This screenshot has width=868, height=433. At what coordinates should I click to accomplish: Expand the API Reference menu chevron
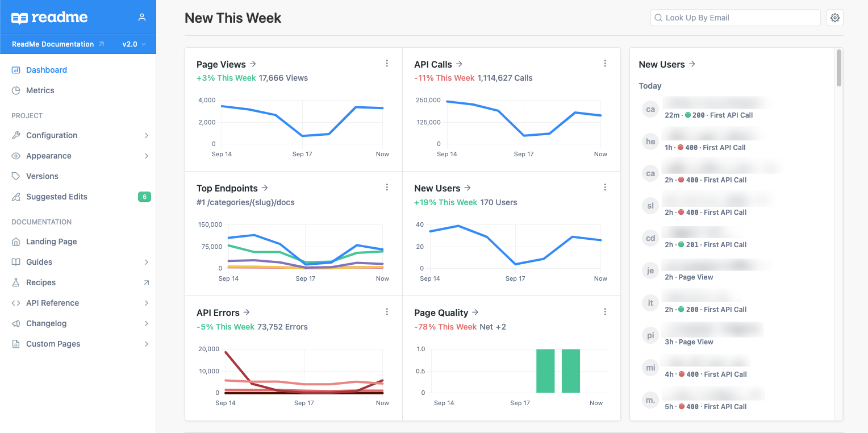(x=146, y=303)
